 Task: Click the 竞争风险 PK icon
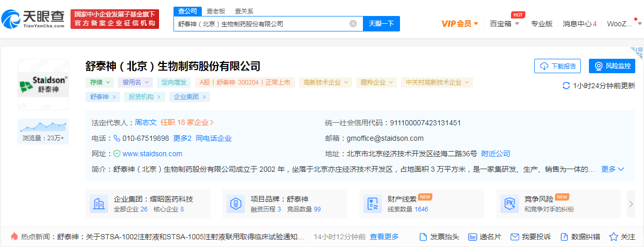click(x=509, y=204)
